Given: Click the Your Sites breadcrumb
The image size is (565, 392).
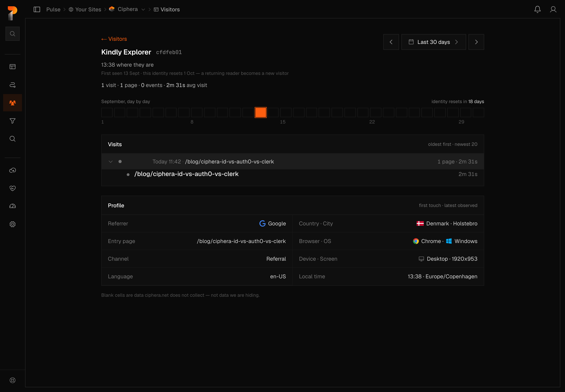Looking at the screenshot, I should point(85,9).
